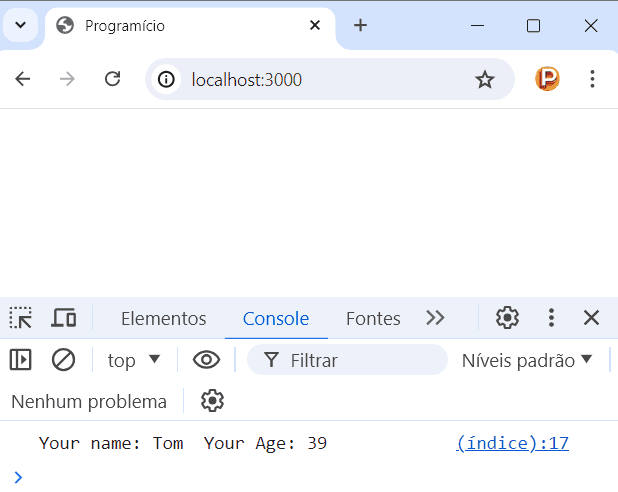Switch to the Console tab

click(276, 319)
